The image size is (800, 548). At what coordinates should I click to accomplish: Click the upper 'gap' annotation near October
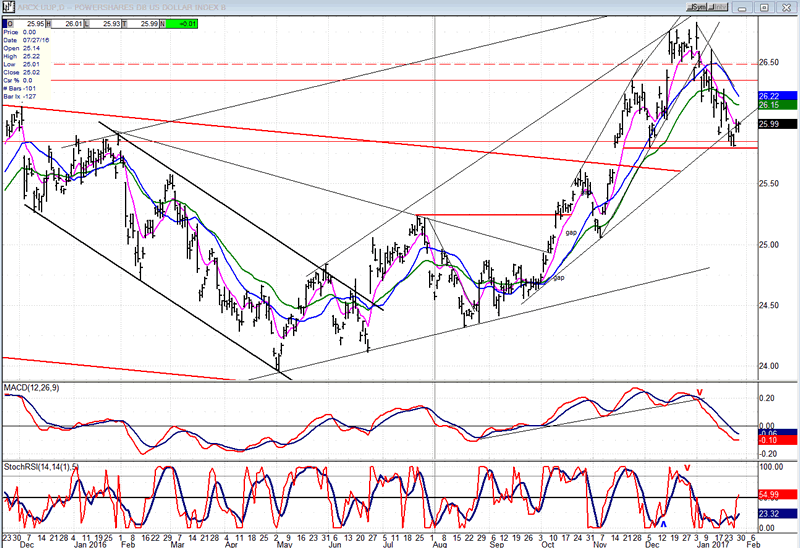coord(571,233)
